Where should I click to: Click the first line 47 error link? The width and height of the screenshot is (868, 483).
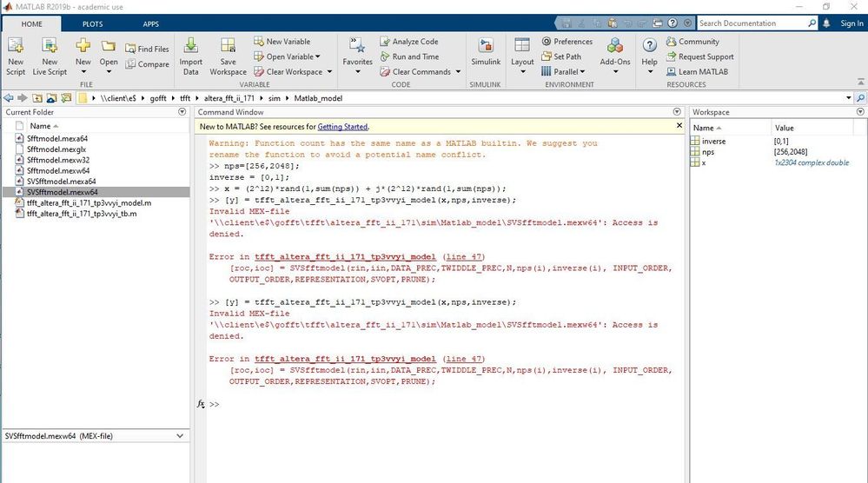pyautogui.click(x=464, y=257)
